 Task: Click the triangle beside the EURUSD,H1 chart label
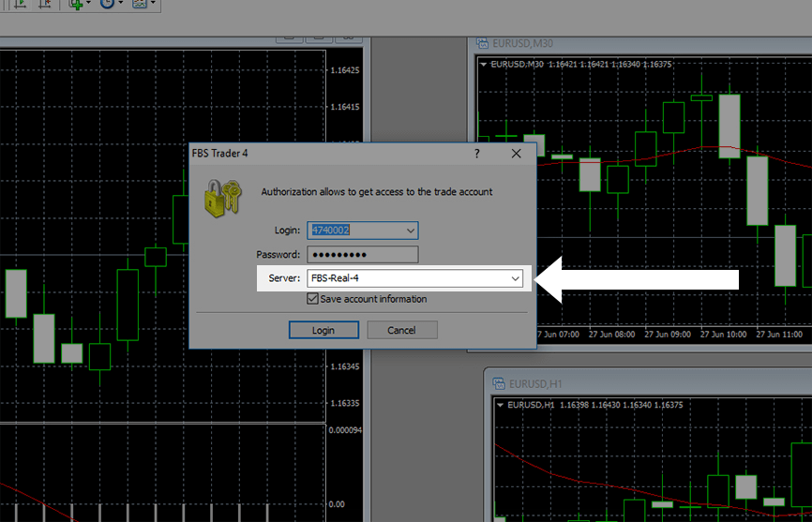pyautogui.click(x=500, y=405)
